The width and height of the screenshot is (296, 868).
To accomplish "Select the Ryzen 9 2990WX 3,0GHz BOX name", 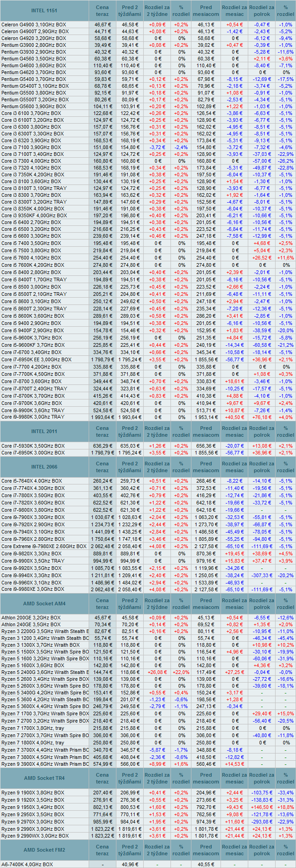I will [35, 836].
